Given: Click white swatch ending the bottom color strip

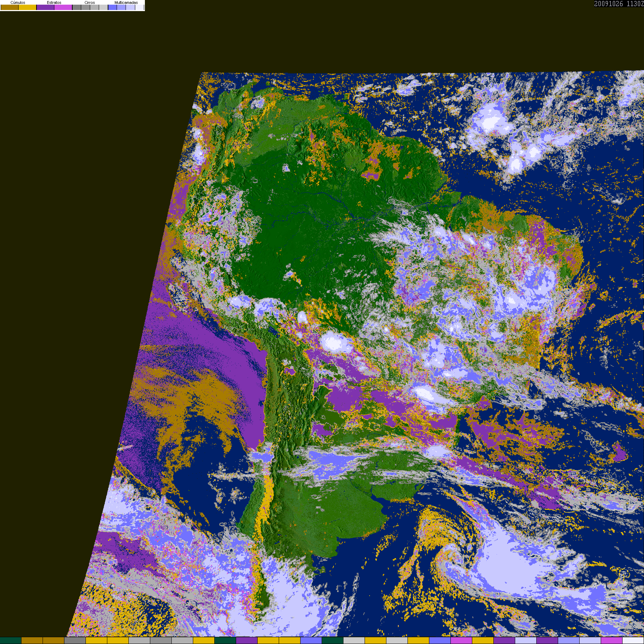Looking at the screenshot, I should coord(633,640).
